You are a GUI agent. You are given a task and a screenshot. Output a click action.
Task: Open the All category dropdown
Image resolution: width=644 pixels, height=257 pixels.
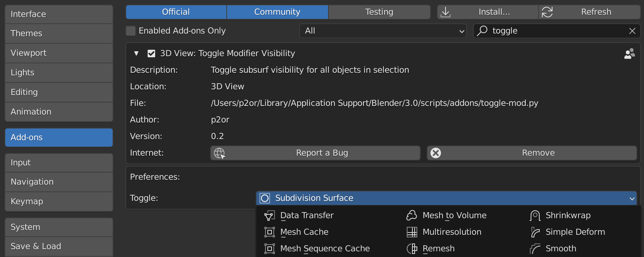(x=383, y=31)
